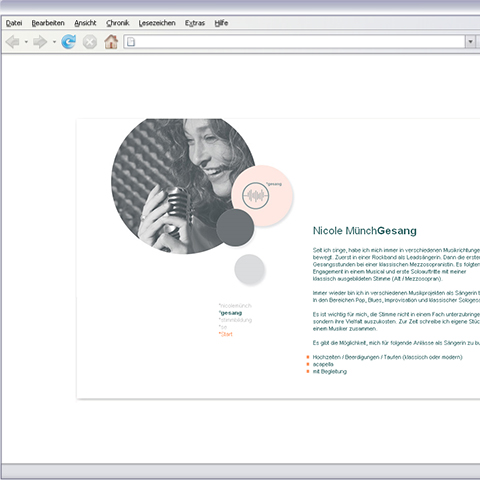Follow the *stimmbildung navigation link
Image resolution: width=480 pixels, height=480 pixels.
[235, 320]
